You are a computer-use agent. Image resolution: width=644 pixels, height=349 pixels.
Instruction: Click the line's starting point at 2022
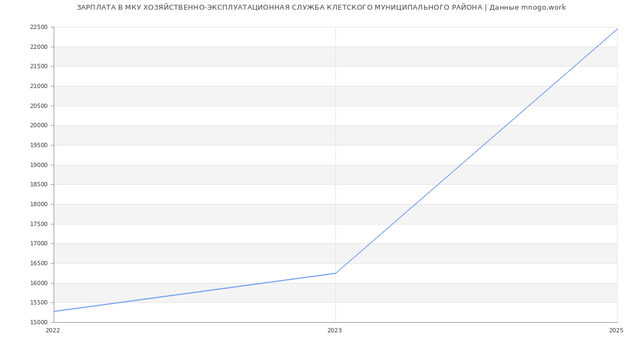[54, 311]
